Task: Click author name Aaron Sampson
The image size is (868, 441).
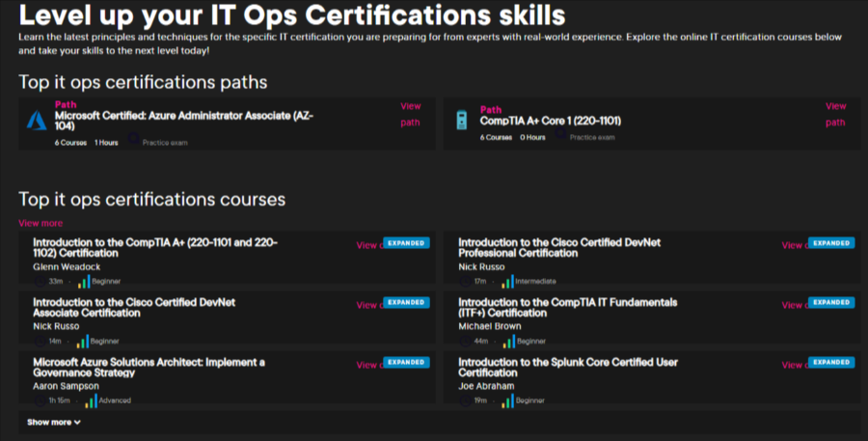Action: point(66,386)
